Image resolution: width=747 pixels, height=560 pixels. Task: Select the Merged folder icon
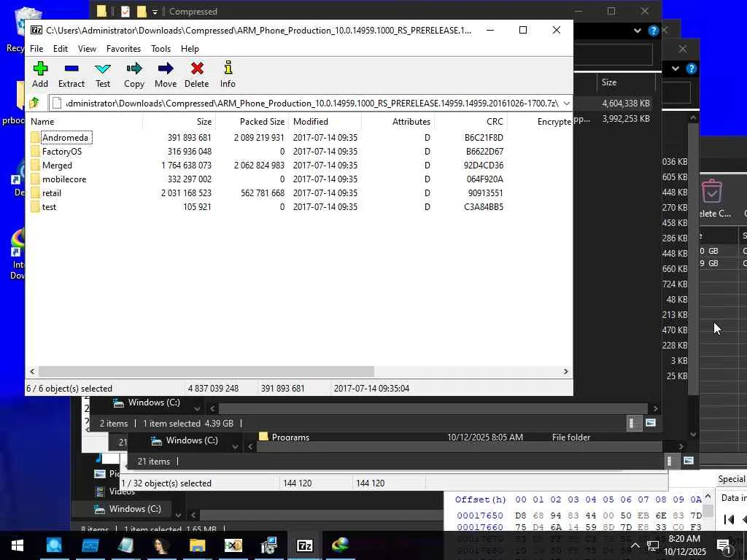(x=35, y=166)
